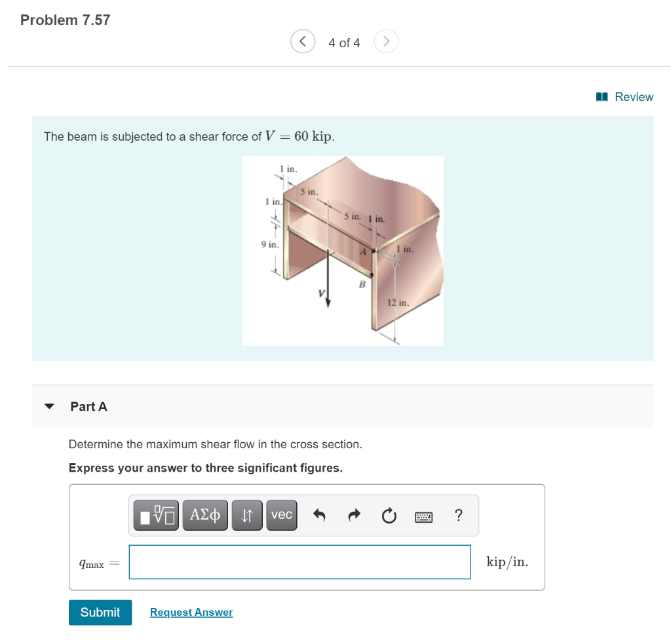
Task: Open the on-screen keyboard icon
Action: pyautogui.click(x=424, y=516)
